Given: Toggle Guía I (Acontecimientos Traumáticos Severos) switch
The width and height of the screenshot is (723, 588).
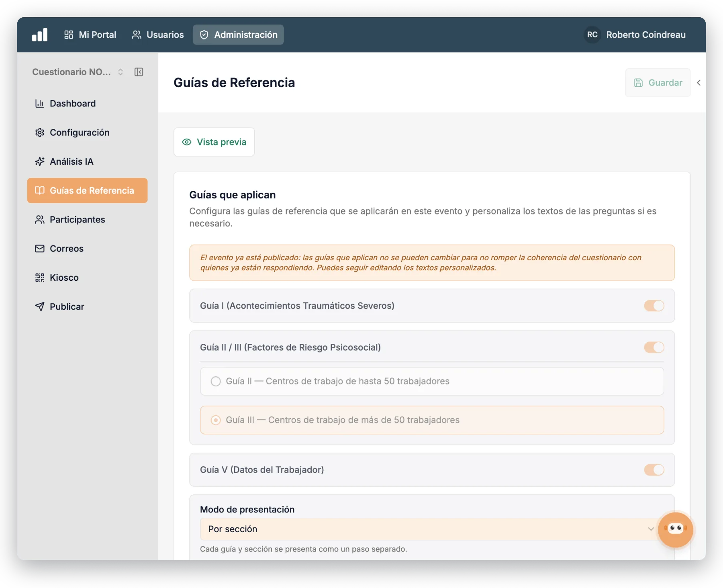Looking at the screenshot, I should [x=654, y=306].
